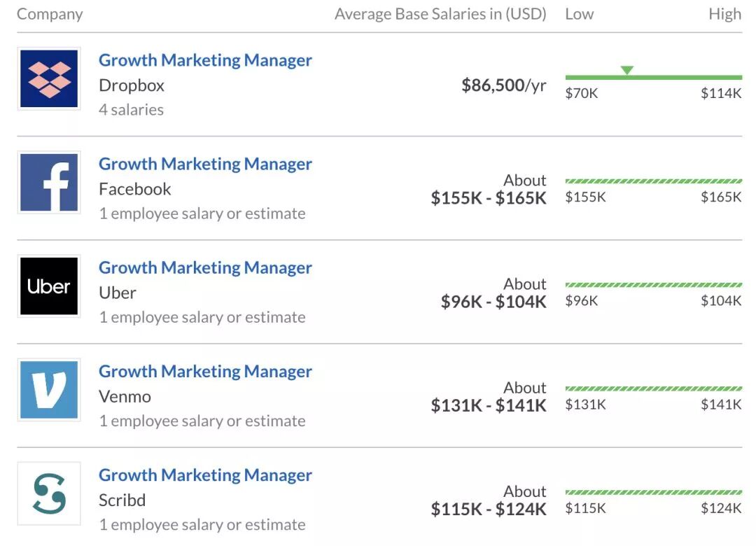Image resolution: width=756 pixels, height=546 pixels.
Task: Click the "4 salaries" text under Dropbox
Action: tap(132, 110)
